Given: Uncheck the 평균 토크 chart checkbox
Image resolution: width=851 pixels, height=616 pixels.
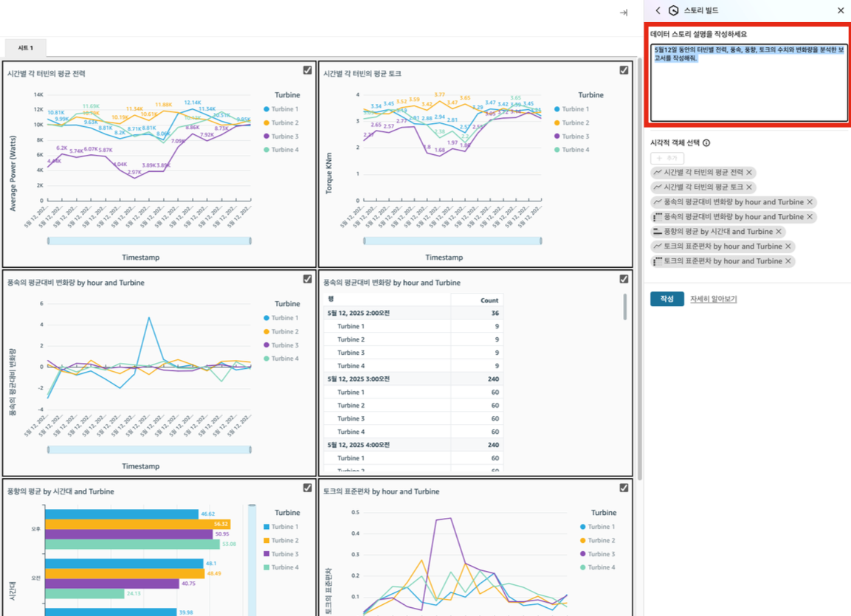Looking at the screenshot, I should pos(624,70).
